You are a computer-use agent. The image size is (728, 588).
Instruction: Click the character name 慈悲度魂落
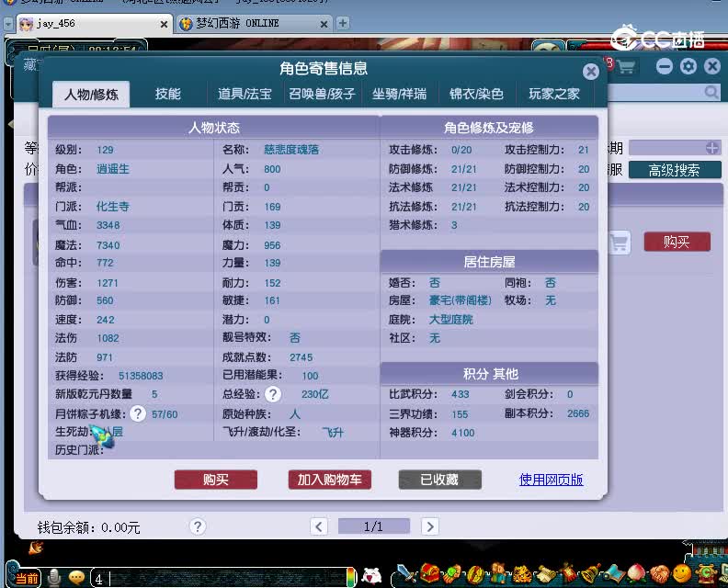point(291,150)
